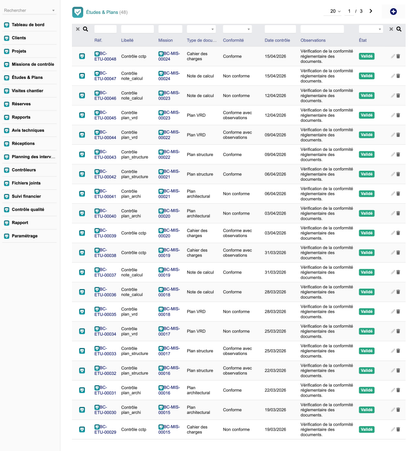Open the reference link BC-ETU-00041
The width and height of the screenshot is (416, 451).
pos(105,194)
